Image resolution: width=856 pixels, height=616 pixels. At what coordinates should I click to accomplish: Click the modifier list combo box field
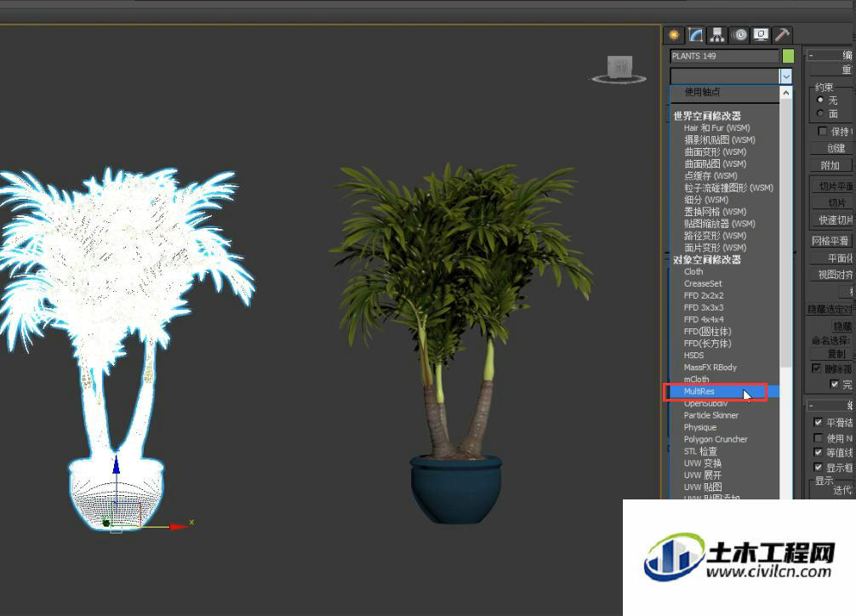point(725,76)
